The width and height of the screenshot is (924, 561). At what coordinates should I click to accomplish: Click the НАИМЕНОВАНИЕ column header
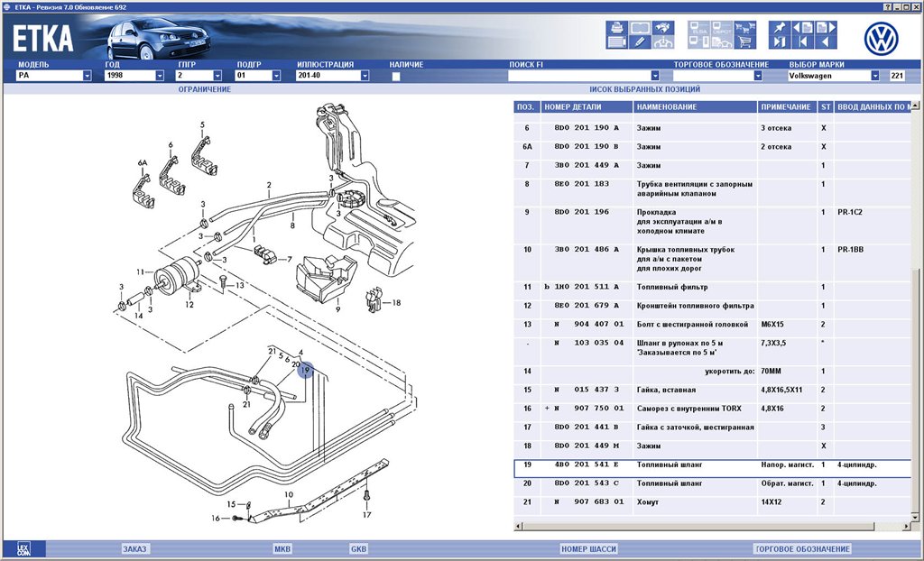coord(696,107)
